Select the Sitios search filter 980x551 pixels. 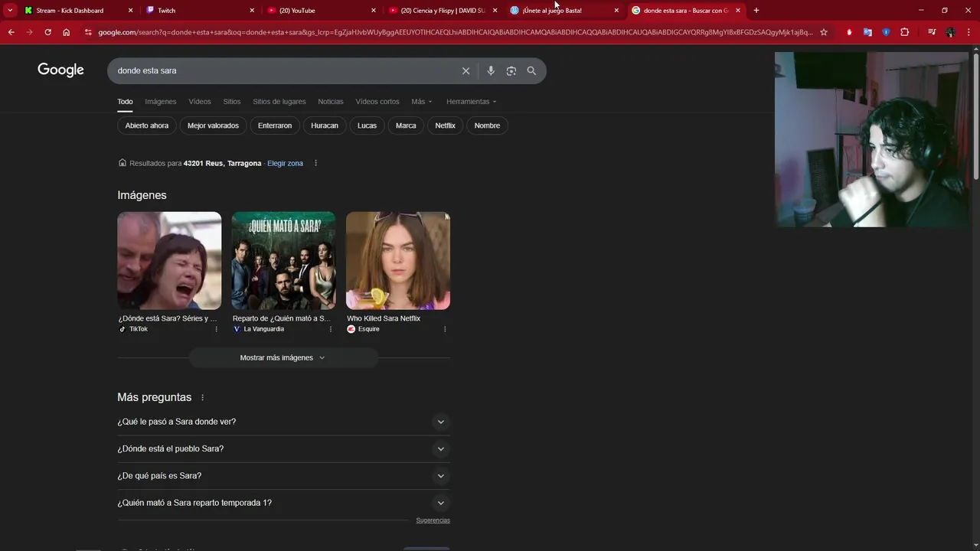tap(232, 102)
